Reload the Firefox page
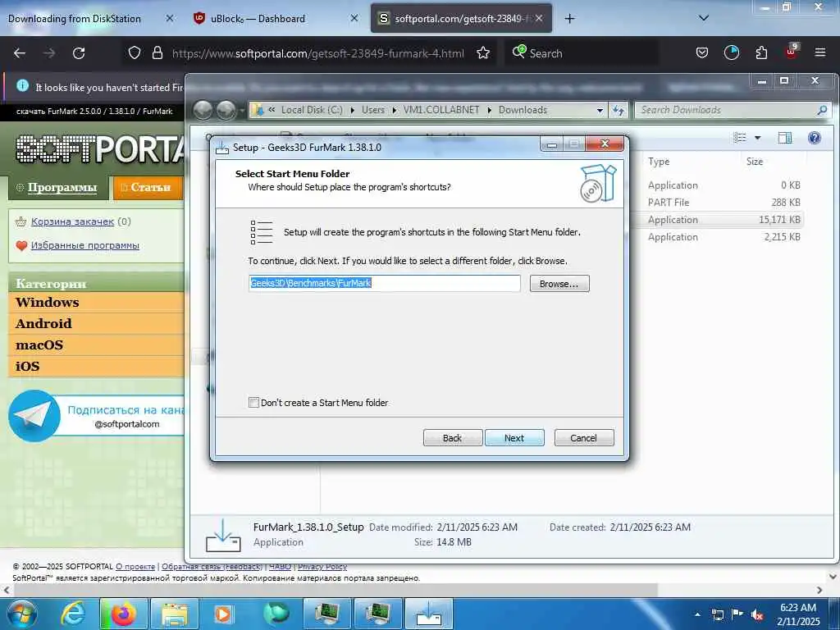The image size is (840, 630). (x=79, y=53)
